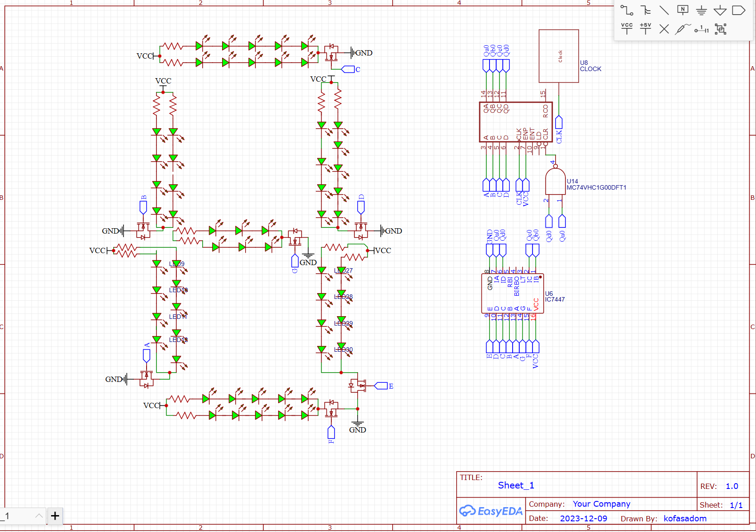Select the No Connect X flag tool
756x532 pixels.
coord(664,29)
